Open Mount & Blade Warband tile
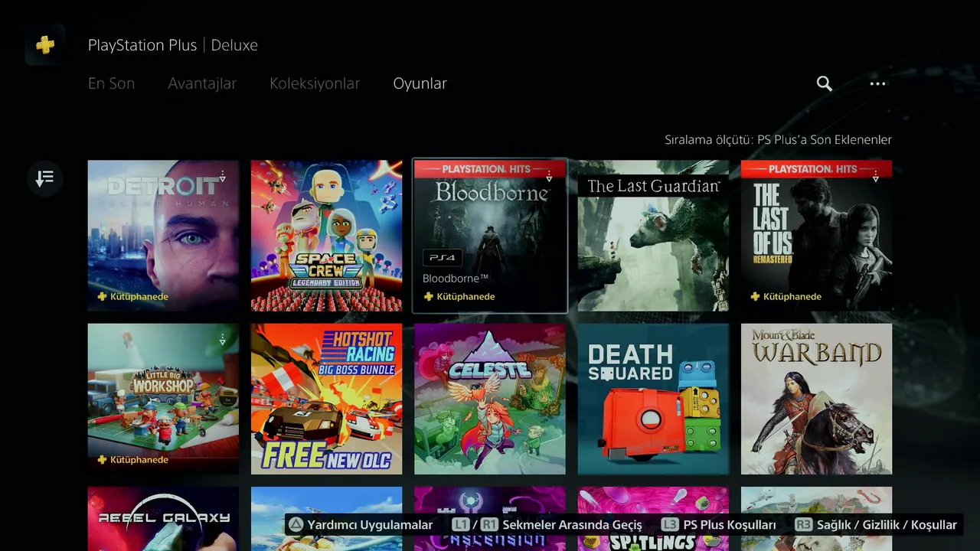This screenshot has height=551, width=980. [816, 399]
